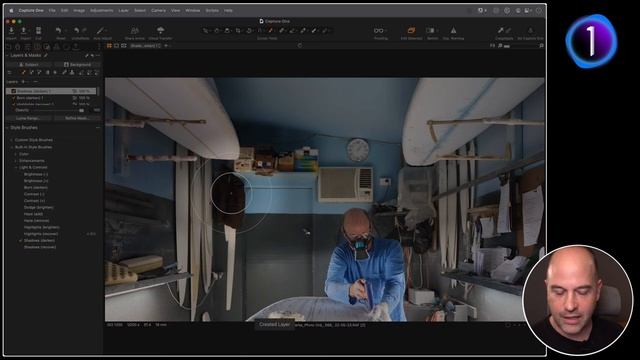Choose the Pan hand cursor tool
The image size is (640, 360).
(217, 31)
